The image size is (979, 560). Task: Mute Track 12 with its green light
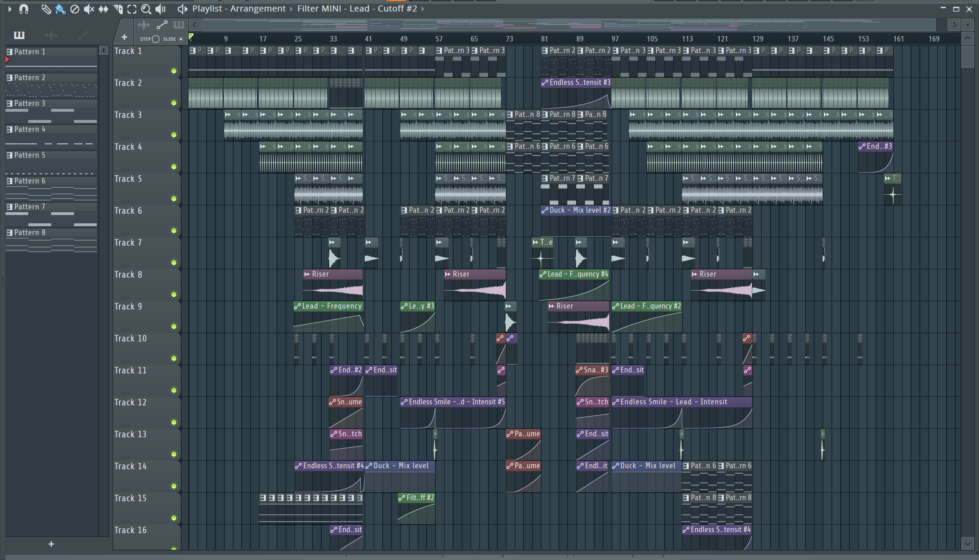coord(174,422)
